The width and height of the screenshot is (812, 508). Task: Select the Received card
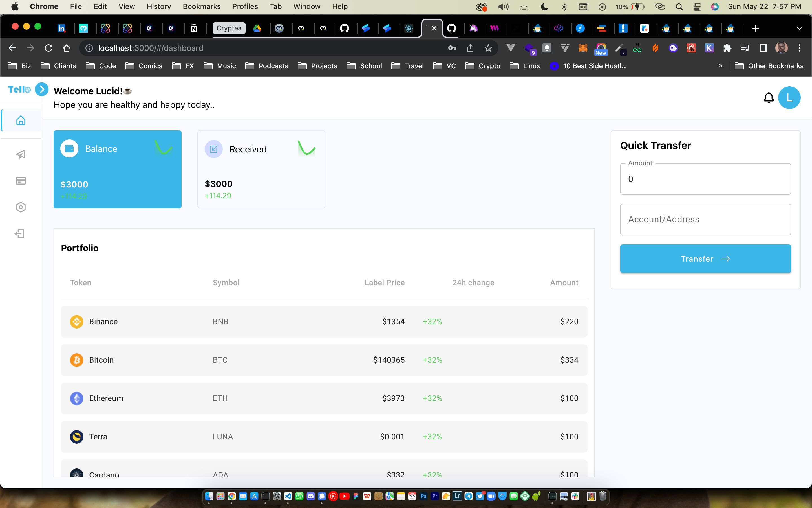tap(261, 169)
